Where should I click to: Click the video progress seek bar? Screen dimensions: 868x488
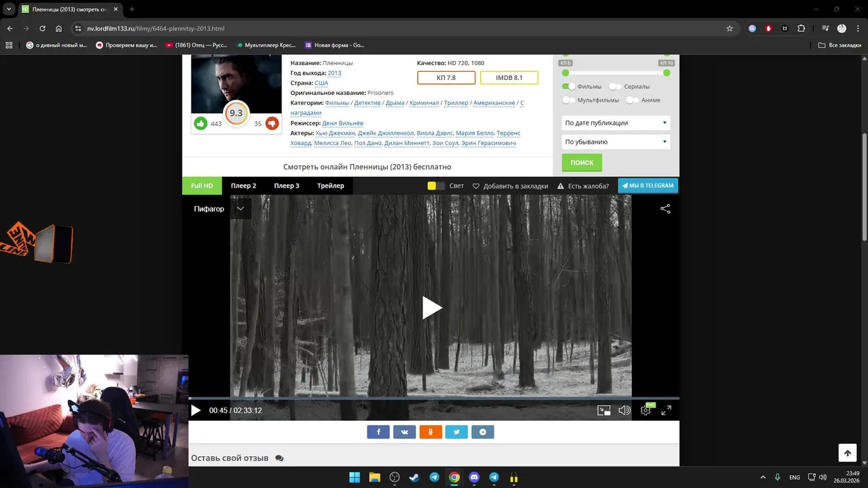pyautogui.click(x=434, y=399)
